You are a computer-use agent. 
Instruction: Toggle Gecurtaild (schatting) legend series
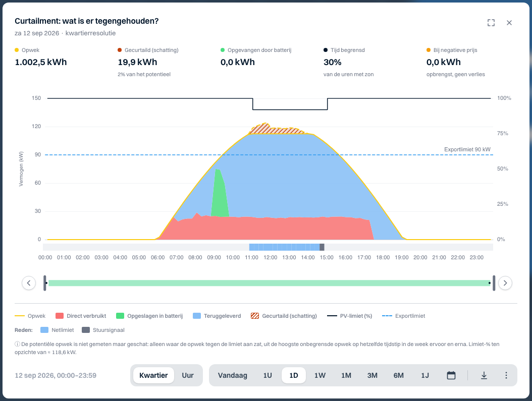[284, 316]
